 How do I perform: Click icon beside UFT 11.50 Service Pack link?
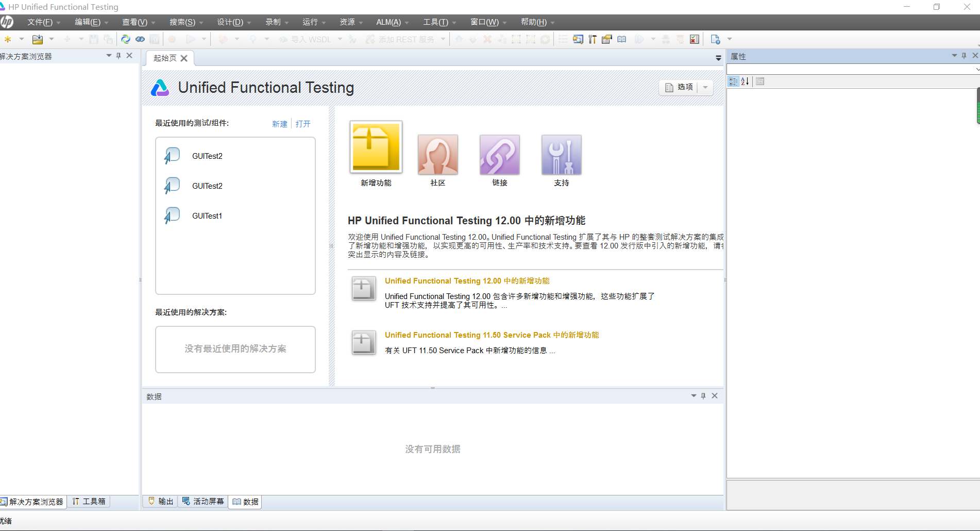(x=363, y=343)
